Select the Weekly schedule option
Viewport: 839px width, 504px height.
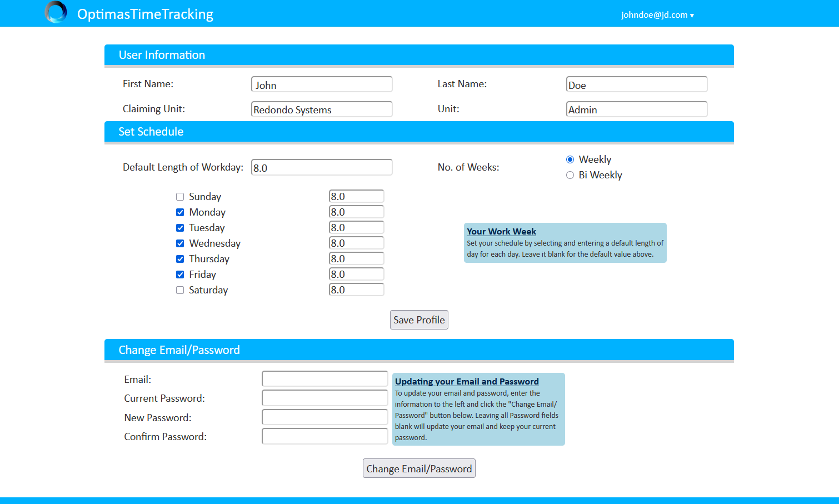[x=570, y=159]
